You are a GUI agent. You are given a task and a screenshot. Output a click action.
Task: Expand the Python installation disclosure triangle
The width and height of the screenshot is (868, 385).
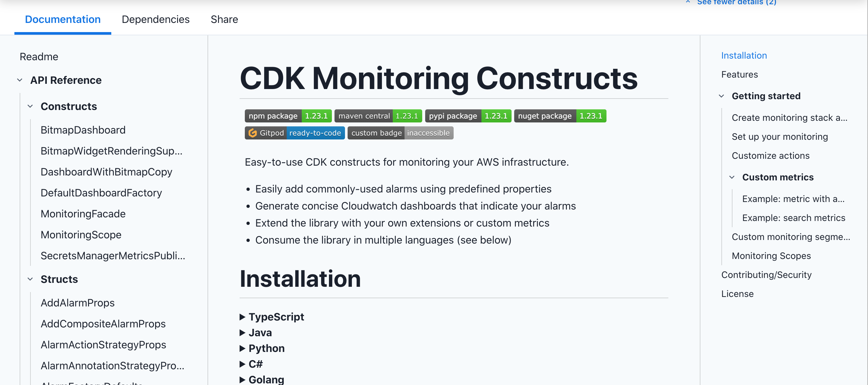tap(242, 348)
